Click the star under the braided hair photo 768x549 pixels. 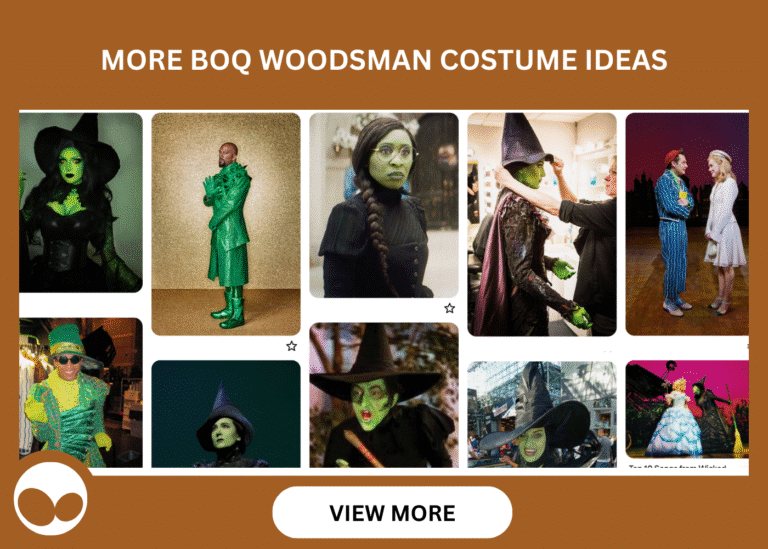450,308
